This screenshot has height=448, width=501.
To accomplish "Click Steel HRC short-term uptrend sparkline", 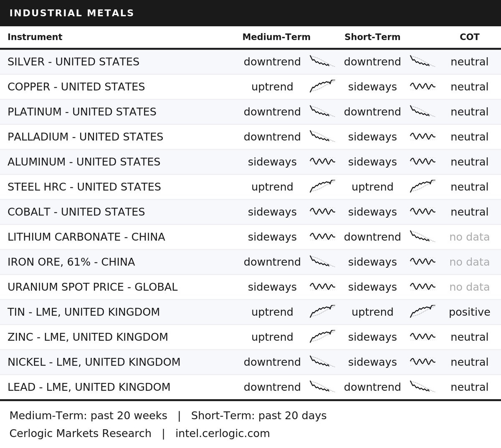I will point(423,186).
